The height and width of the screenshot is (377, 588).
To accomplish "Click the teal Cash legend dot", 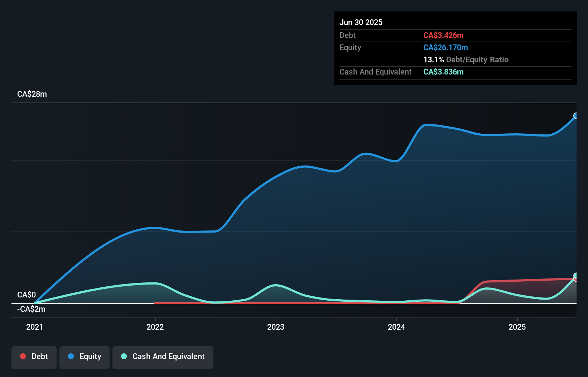I will [124, 356].
